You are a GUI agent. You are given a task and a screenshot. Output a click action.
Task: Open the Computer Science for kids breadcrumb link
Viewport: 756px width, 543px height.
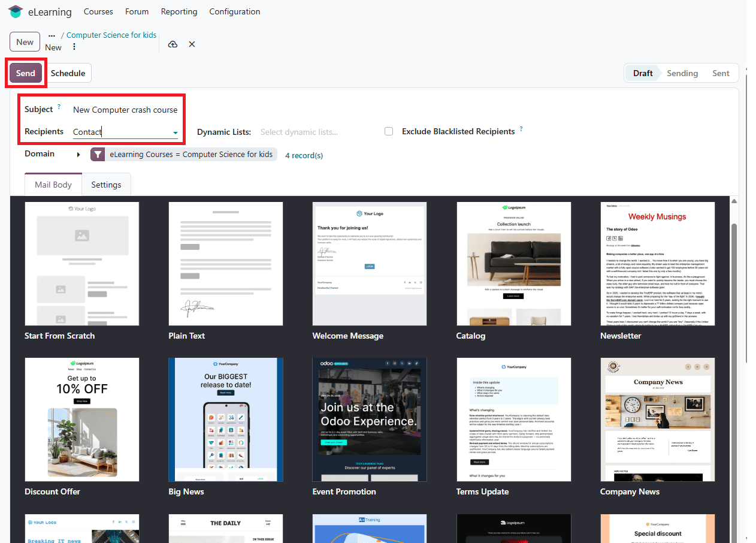point(111,35)
